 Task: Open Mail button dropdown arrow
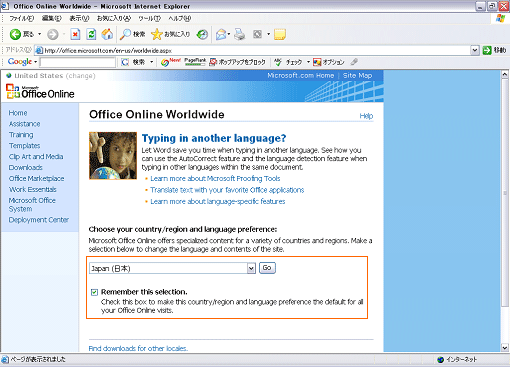229,34
